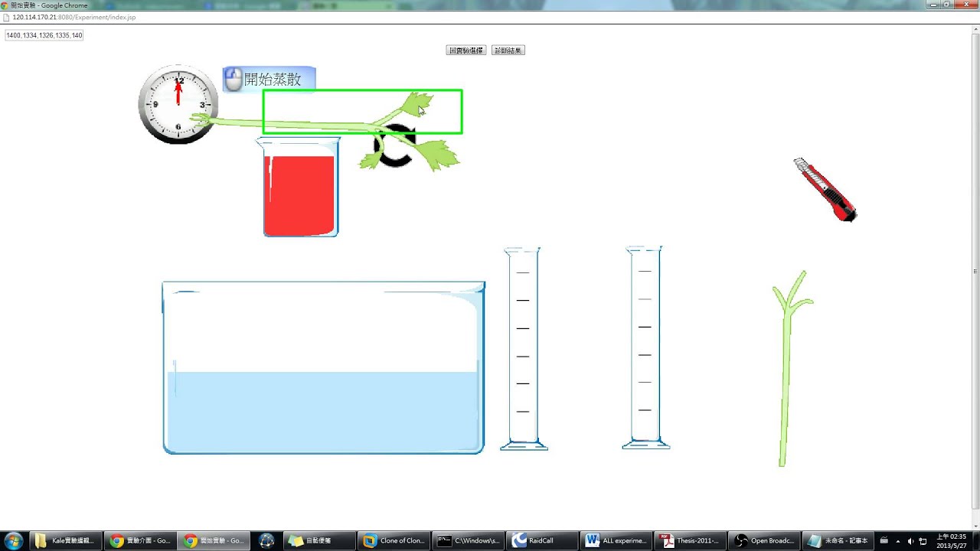Click the network status tray icon

pyautogui.click(x=923, y=541)
